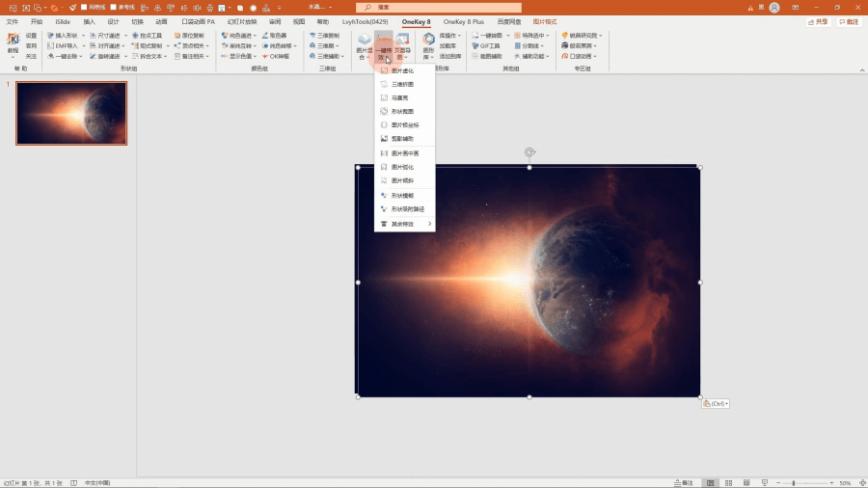Click the paste options (Ctrl) button
The height and width of the screenshot is (488, 868).
click(x=716, y=404)
